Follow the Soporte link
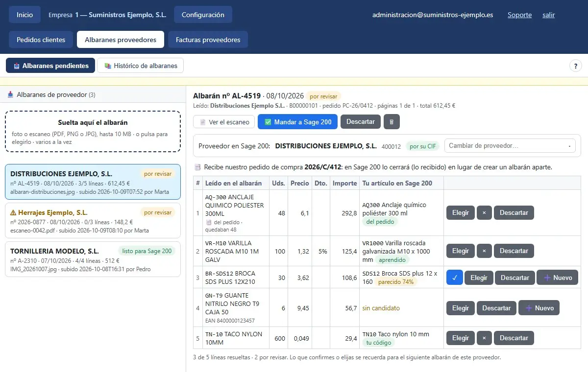Image resolution: width=588 pixels, height=372 pixels. click(519, 15)
